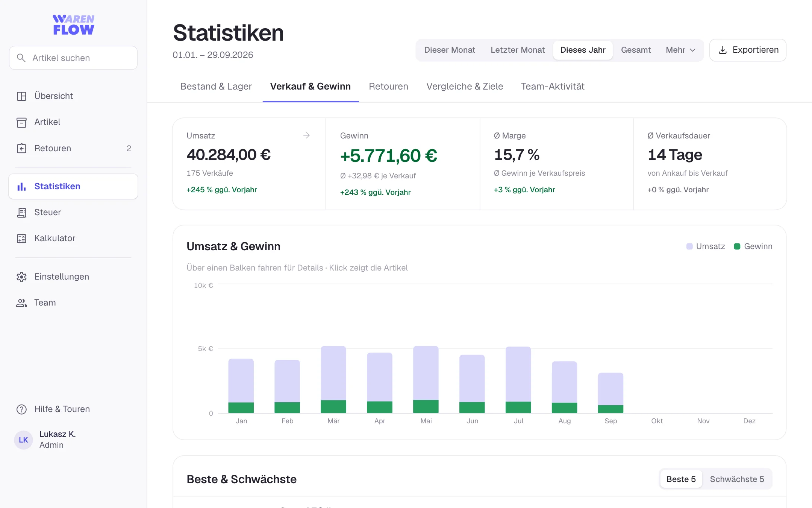Image resolution: width=812 pixels, height=508 pixels.
Task: Click the Retouren return icon in the sidebar
Action: point(21,148)
